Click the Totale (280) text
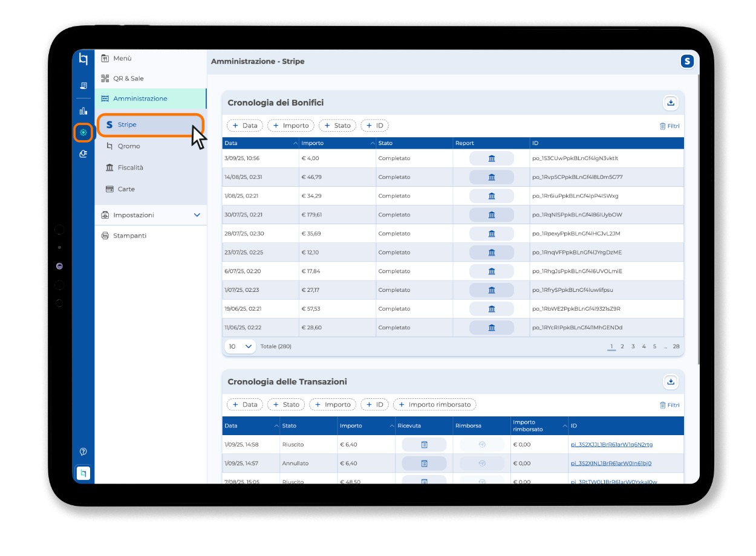Screen dimensions: 756x556 click(x=276, y=347)
